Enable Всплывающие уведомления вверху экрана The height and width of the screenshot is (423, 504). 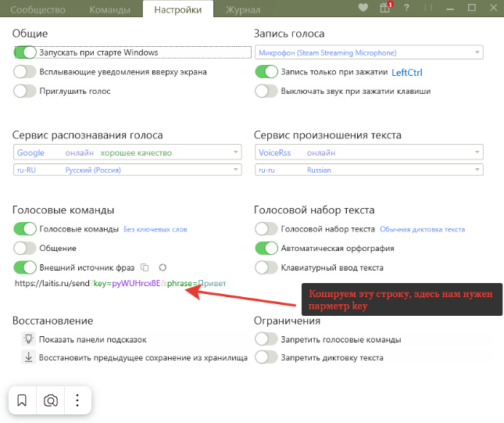pyautogui.click(x=25, y=72)
